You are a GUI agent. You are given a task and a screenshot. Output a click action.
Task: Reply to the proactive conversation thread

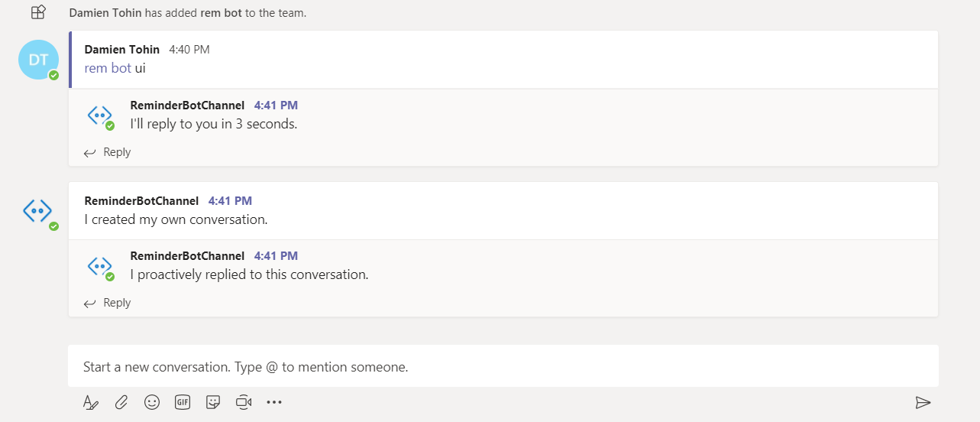(108, 303)
